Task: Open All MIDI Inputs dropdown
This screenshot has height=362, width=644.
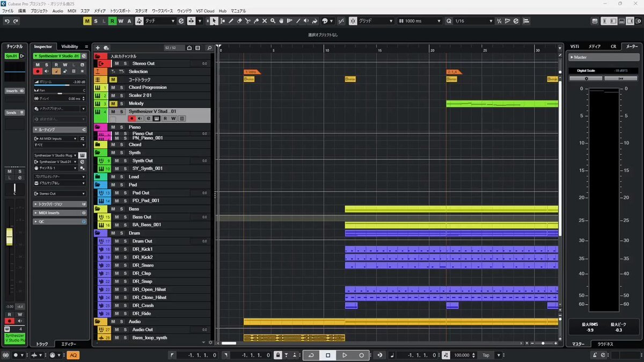Action: (x=56, y=138)
